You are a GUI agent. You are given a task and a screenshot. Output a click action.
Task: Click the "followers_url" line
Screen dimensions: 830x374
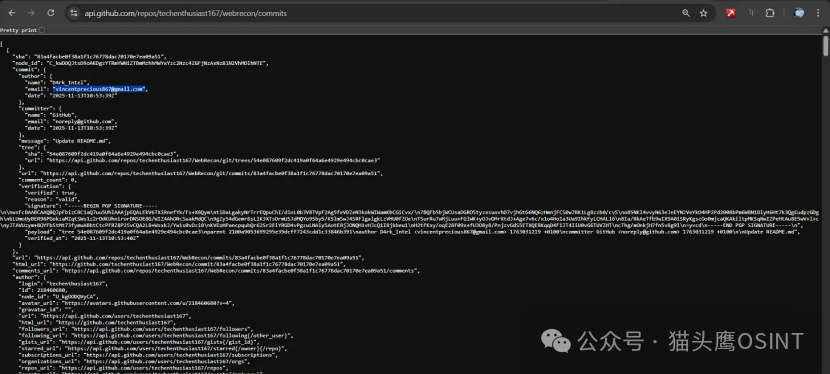[x=136, y=329]
